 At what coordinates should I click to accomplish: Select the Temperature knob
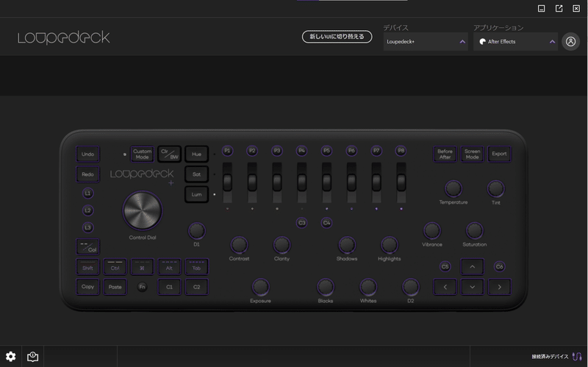(x=453, y=189)
